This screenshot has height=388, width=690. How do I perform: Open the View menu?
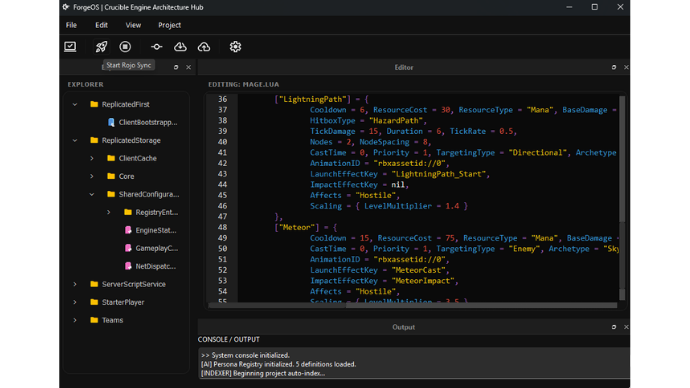tap(133, 25)
